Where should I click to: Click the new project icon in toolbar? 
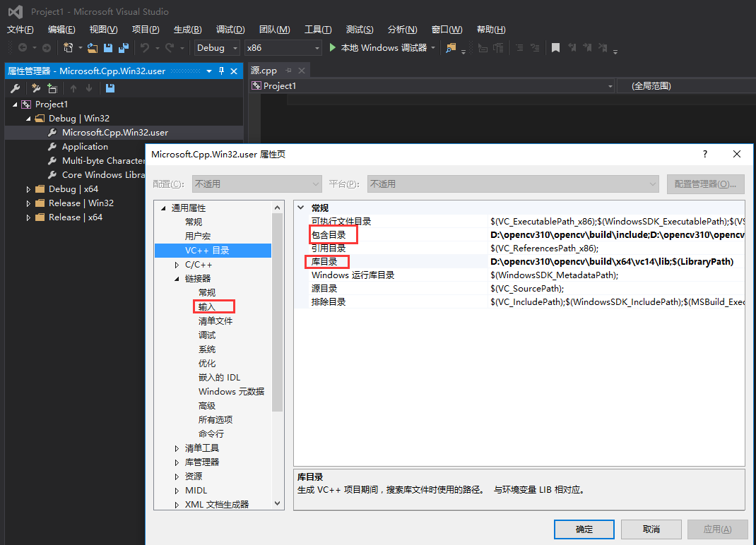click(69, 48)
